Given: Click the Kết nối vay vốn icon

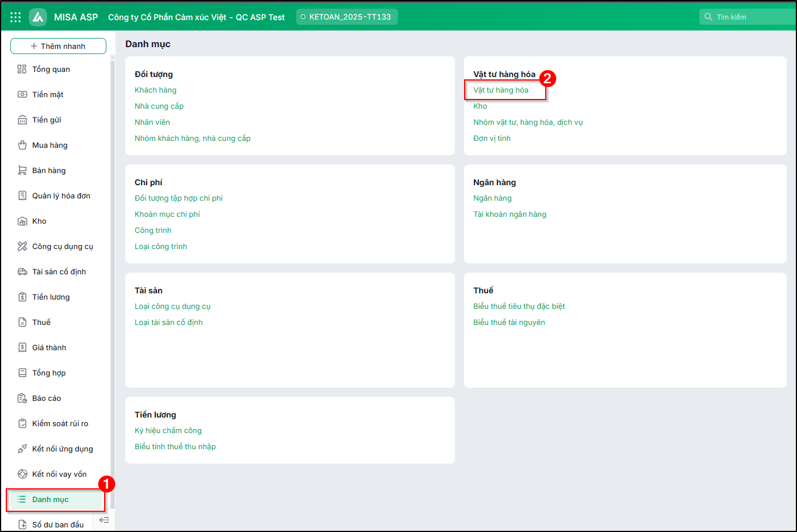Looking at the screenshot, I should click(x=22, y=474).
